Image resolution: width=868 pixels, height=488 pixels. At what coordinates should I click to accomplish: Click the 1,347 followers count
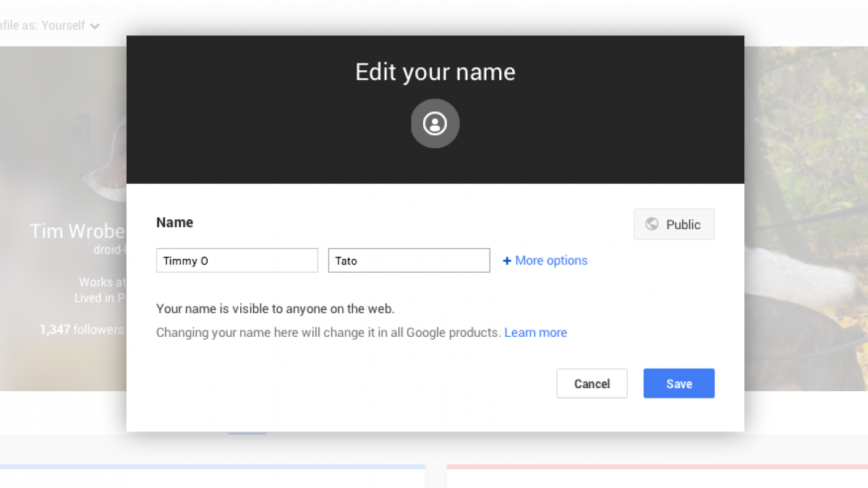click(81, 330)
